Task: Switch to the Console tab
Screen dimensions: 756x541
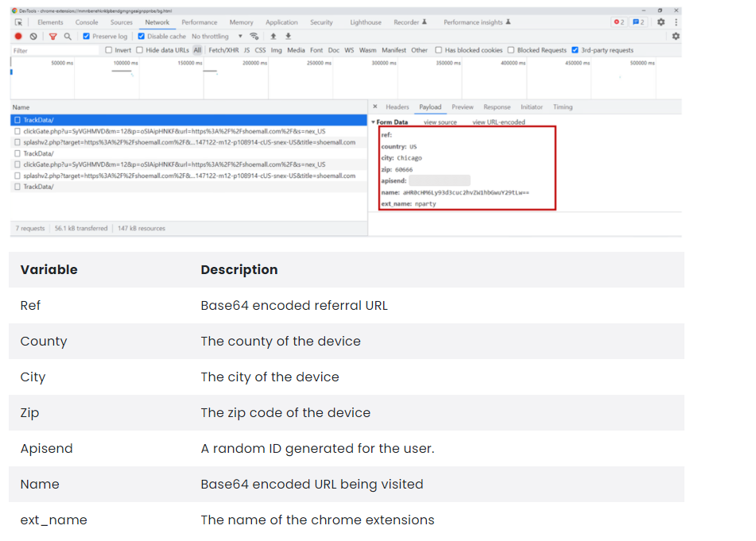Action: pyautogui.click(x=87, y=22)
